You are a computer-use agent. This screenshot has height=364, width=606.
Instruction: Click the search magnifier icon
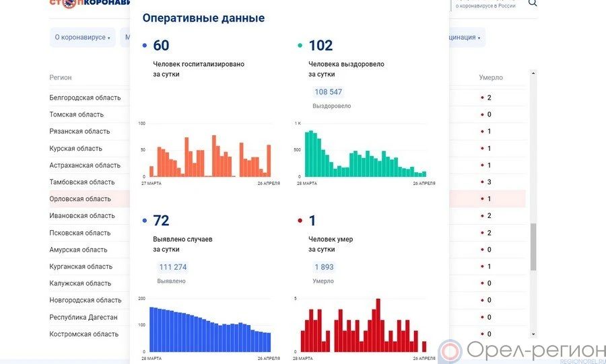[533, 3]
